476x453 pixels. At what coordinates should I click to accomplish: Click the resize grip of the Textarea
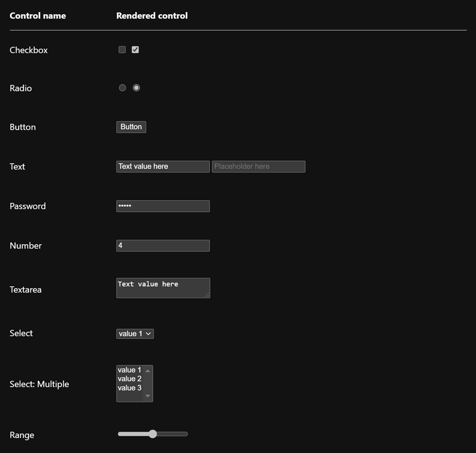click(208, 296)
